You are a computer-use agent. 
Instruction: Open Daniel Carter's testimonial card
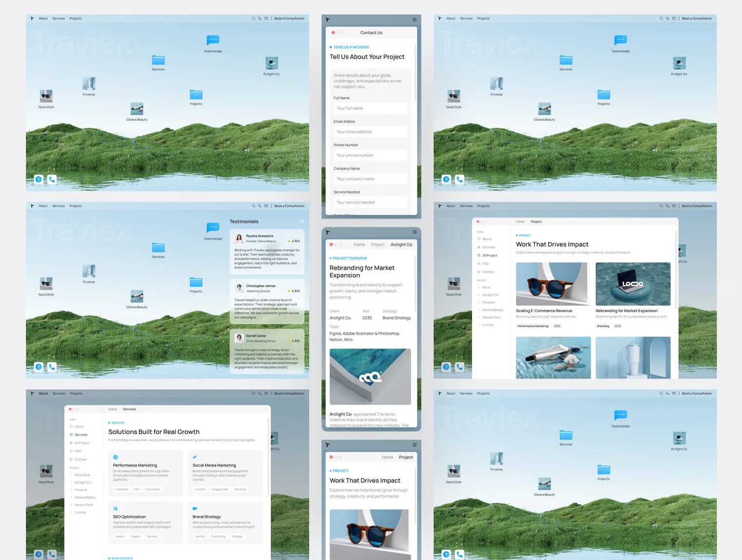(267, 352)
